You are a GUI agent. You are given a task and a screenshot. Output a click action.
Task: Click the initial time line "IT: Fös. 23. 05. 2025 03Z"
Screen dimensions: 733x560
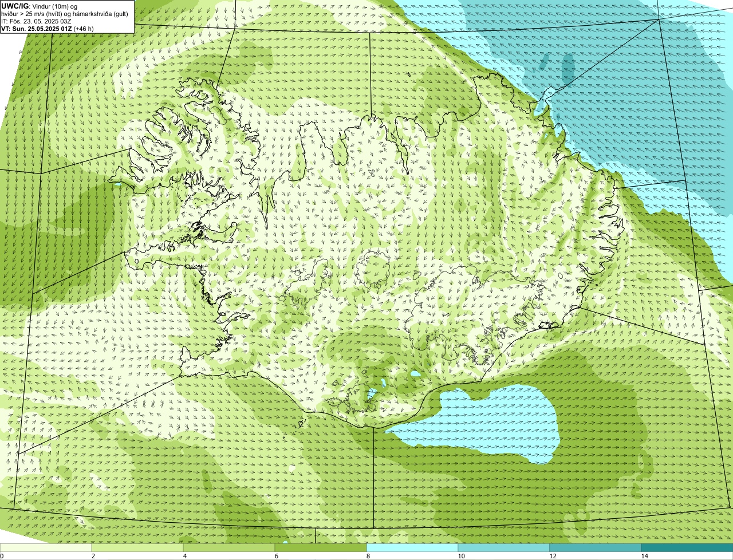coord(36,21)
